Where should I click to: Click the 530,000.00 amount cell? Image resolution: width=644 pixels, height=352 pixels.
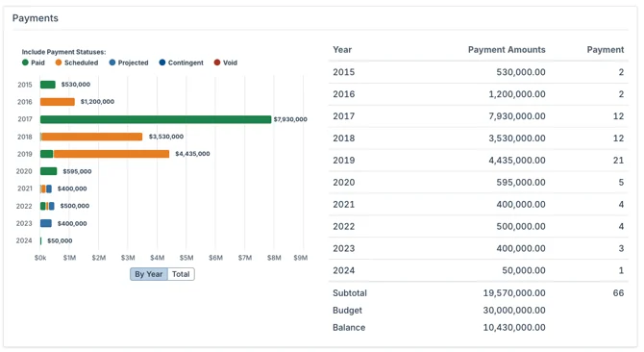(521, 72)
